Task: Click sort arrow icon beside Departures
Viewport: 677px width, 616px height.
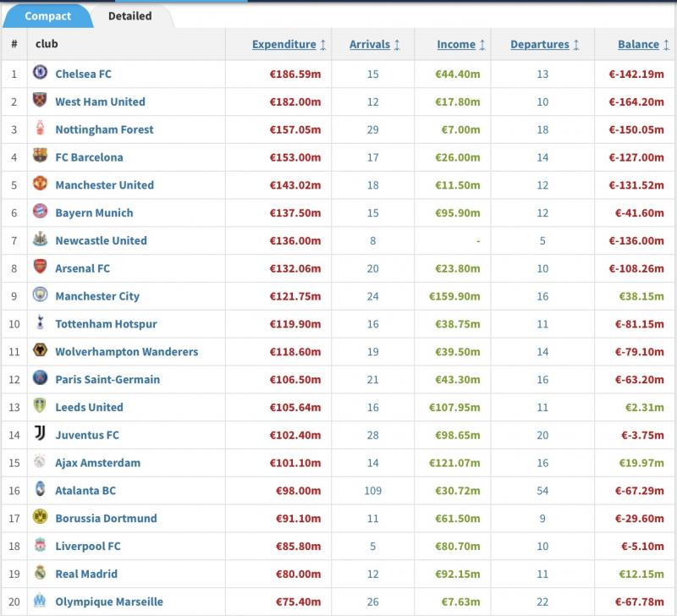Action: pos(576,45)
